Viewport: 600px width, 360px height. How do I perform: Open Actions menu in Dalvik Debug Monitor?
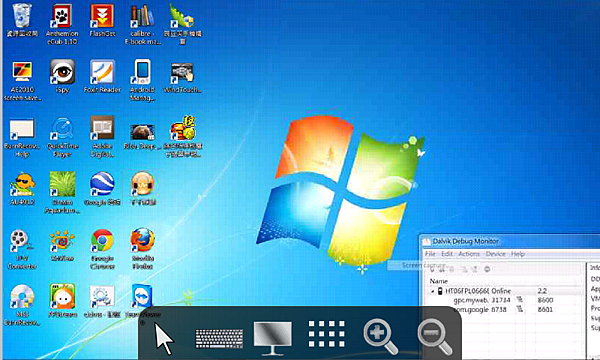469,254
